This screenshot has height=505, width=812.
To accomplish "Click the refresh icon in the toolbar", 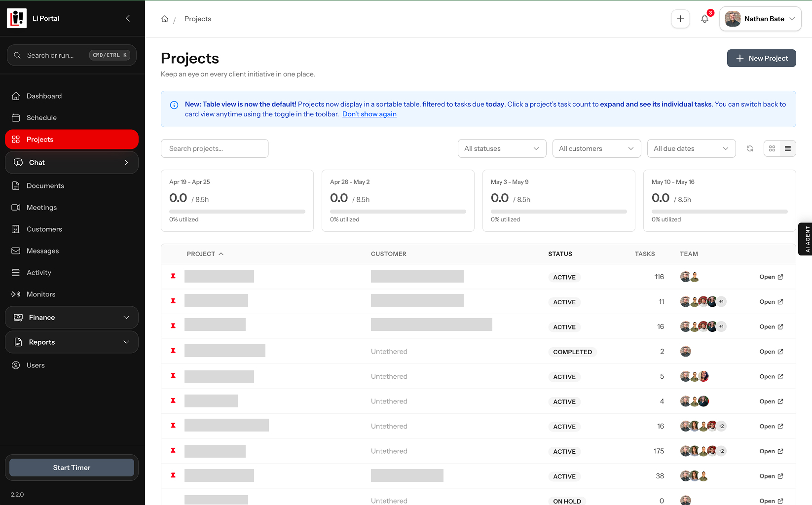I will click(750, 148).
